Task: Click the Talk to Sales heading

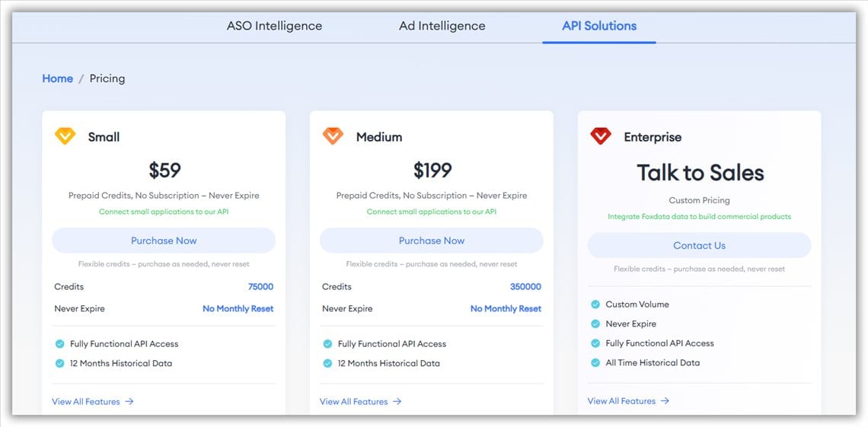Action: [700, 173]
